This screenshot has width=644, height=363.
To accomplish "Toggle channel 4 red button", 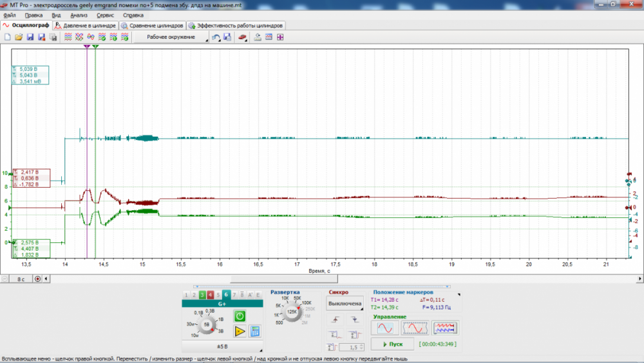I will [x=210, y=295].
